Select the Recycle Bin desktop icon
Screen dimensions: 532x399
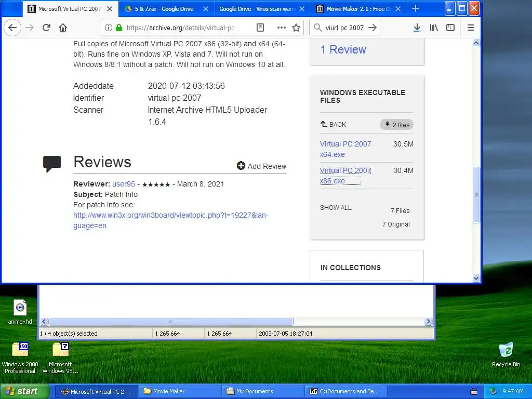pyautogui.click(x=506, y=355)
